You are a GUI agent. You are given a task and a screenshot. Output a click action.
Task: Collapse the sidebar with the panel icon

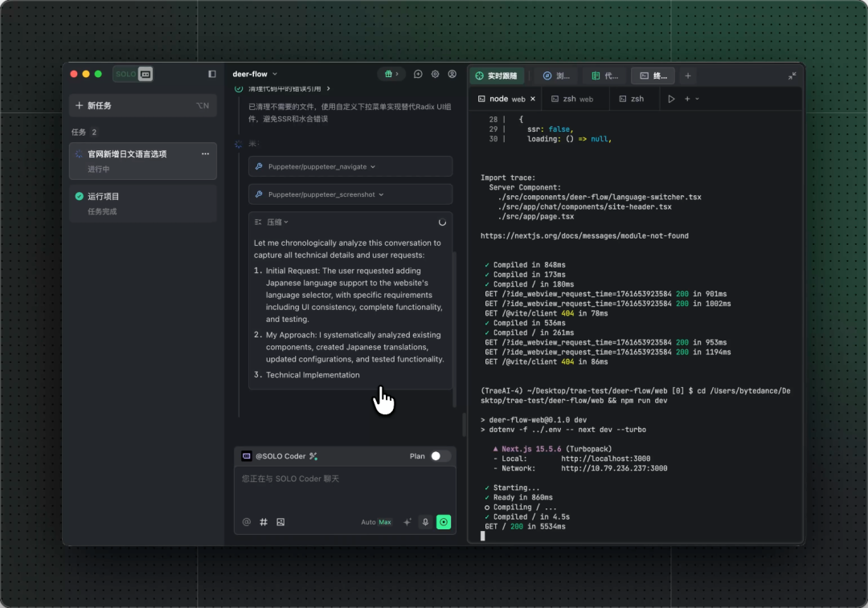tap(212, 74)
